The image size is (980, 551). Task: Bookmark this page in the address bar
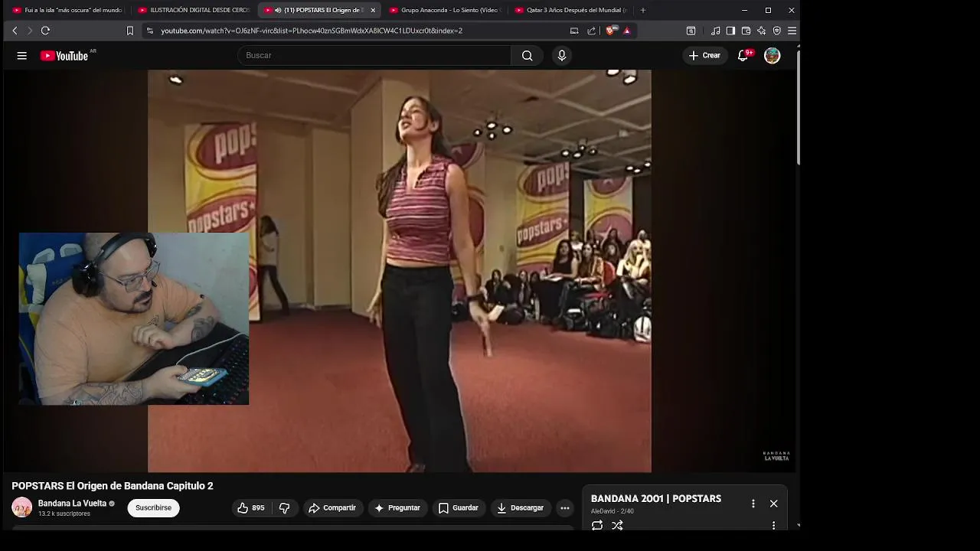click(x=130, y=31)
